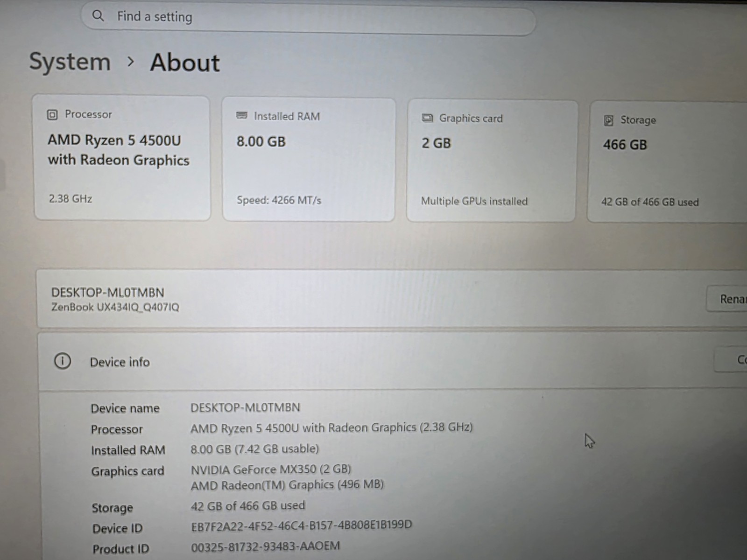Screen dimensions: 747x560
Task: Select "42 GB of 466 GB used" in Storage card
Action: tap(650, 202)
